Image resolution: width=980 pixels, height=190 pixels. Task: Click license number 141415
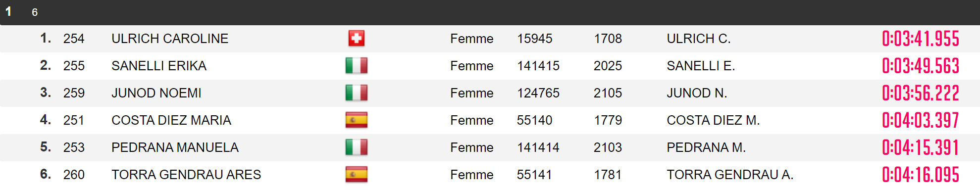tap(538, 66)
